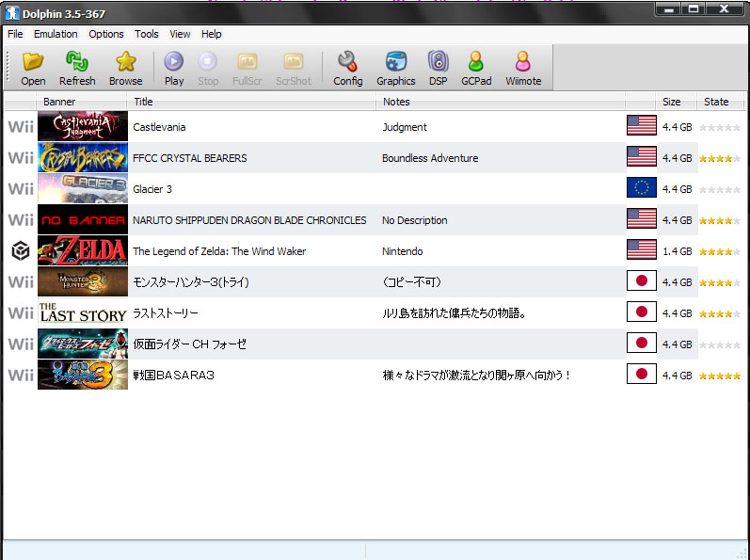Click the empty star rating for Glacier 3
This screenshot has width=750, height=560.
[x=720, y=189]
